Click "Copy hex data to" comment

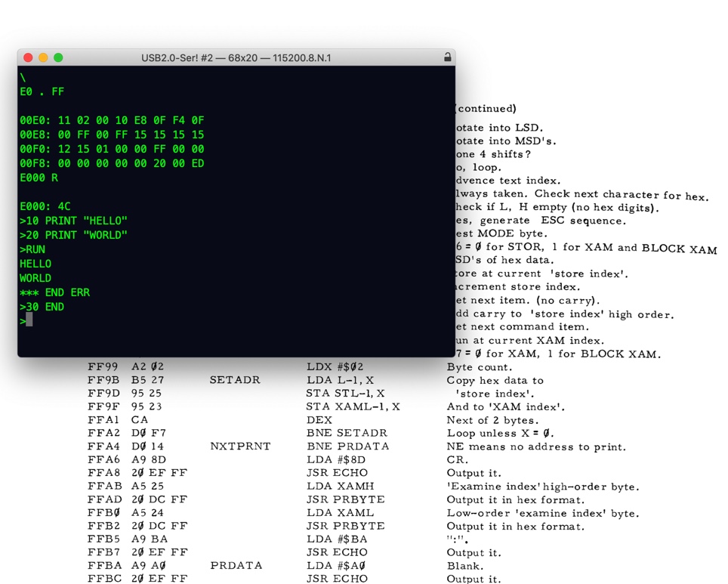[x=495, y=381]
